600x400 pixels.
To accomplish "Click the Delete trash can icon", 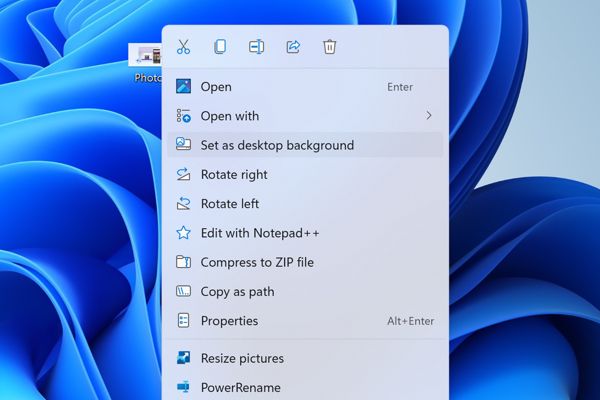I will tap(329, 47).
